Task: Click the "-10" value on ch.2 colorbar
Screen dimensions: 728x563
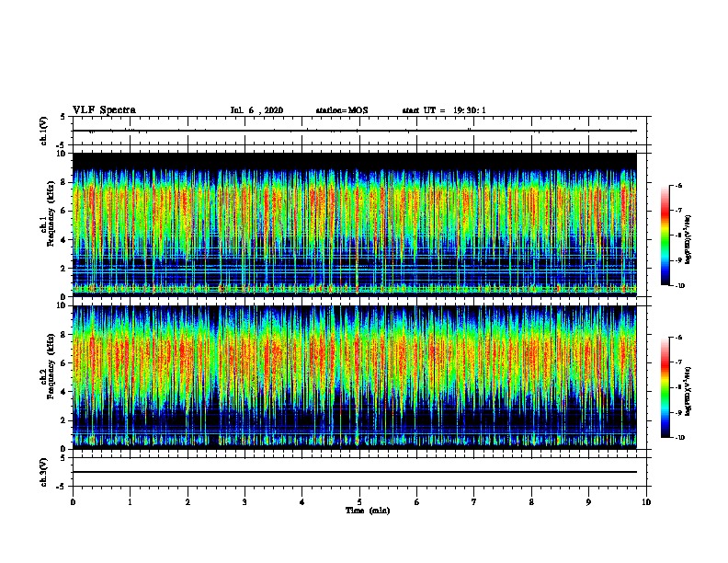Action: [680, 438]
